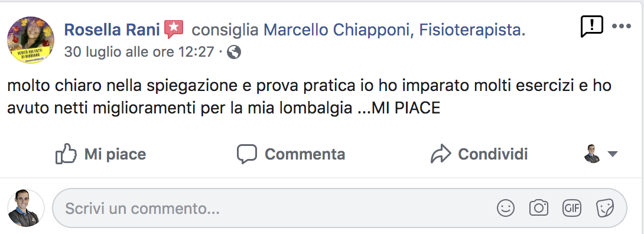The image size is (644, 234).
Task: Click the globe public privacy icon
Action: [234, 52]
